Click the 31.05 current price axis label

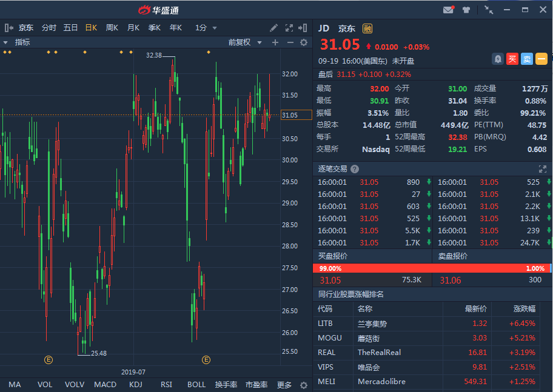(297, 115)
